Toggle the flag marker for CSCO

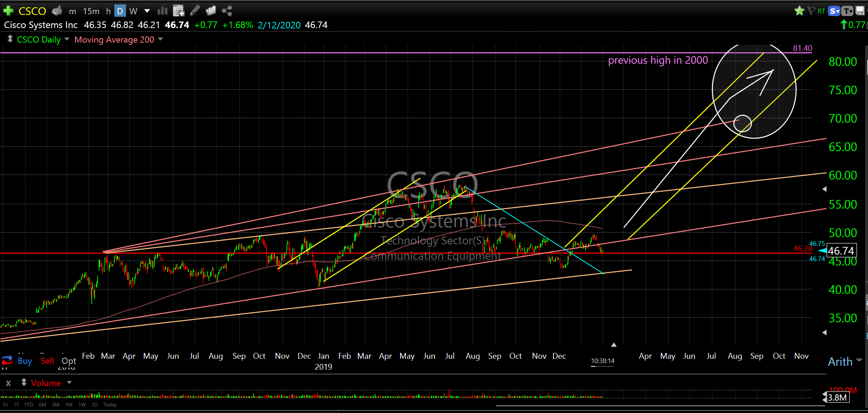pyautogui.click(x=811, y=11)
